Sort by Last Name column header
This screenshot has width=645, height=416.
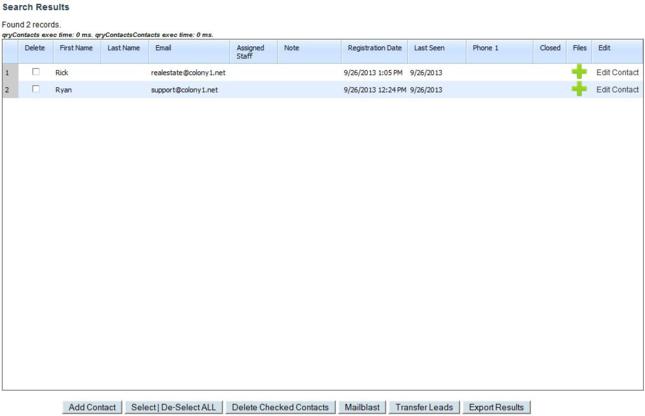(x=123, y=48)
